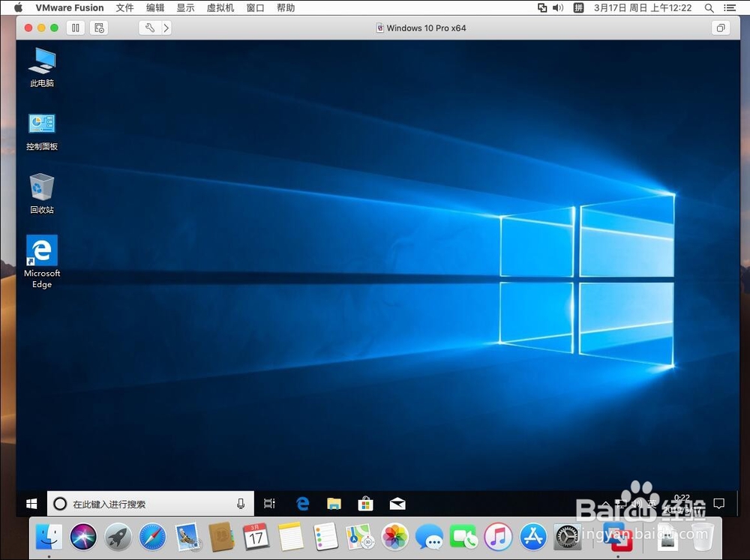Open Launchpad rocket in the Dock

pyautogui.click(x=118, y=536)
